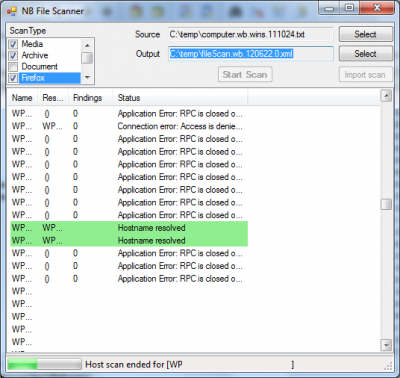Select the Connection error: Access is denied row
400x378 pixels.
[129, 126]
